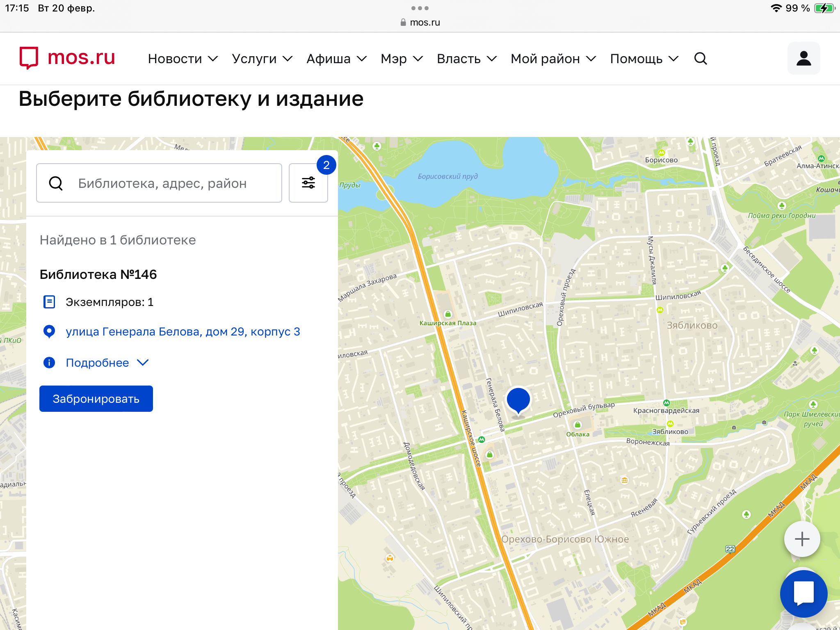
Task: Open the filter settings icon
Action: click(x=308, y=183)
